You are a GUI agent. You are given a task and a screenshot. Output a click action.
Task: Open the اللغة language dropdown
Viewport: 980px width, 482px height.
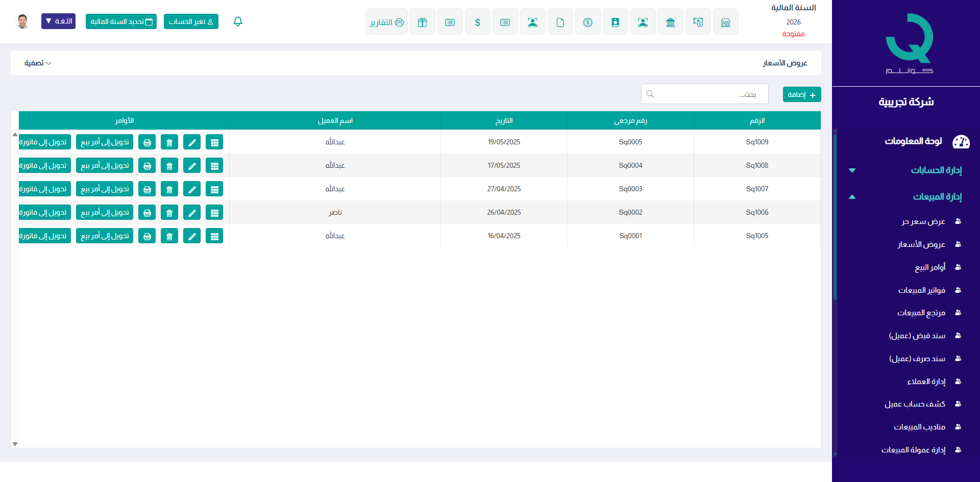point(58,21)
